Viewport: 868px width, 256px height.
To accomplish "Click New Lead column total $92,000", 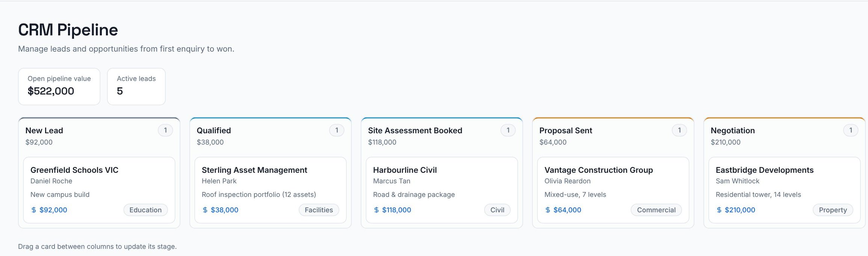I will pos(39,142).
